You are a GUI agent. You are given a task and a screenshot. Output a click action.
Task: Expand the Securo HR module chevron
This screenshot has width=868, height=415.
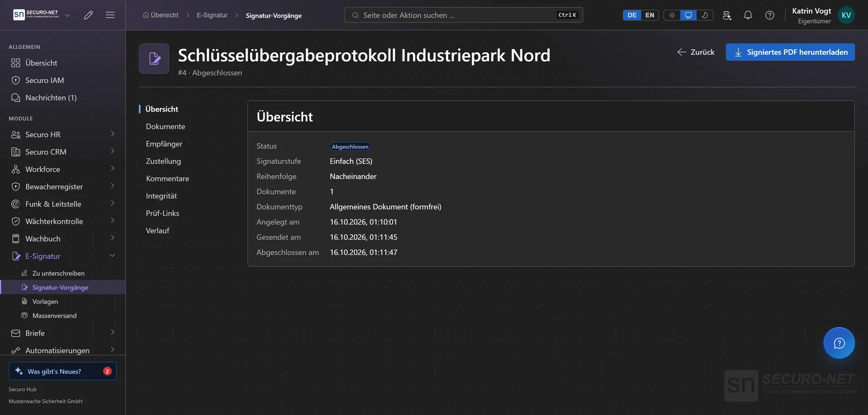[113, 134]
